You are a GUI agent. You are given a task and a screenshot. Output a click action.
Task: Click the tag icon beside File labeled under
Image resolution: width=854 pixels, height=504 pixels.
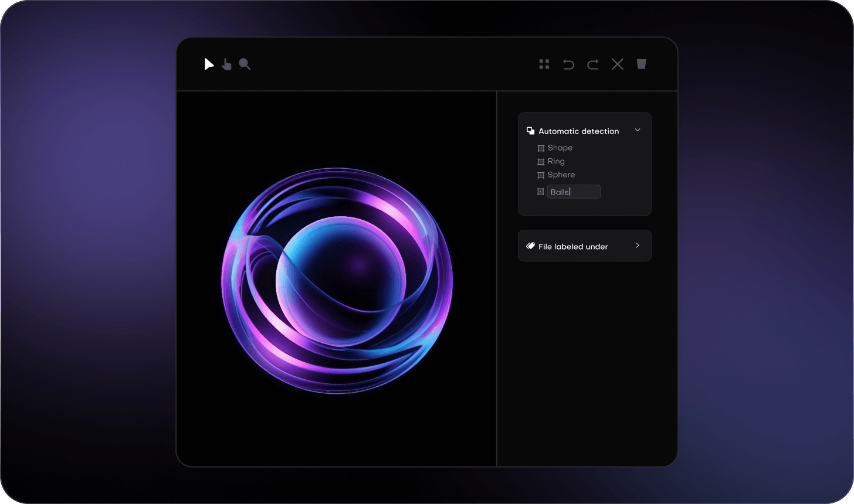tap(531, 246)
